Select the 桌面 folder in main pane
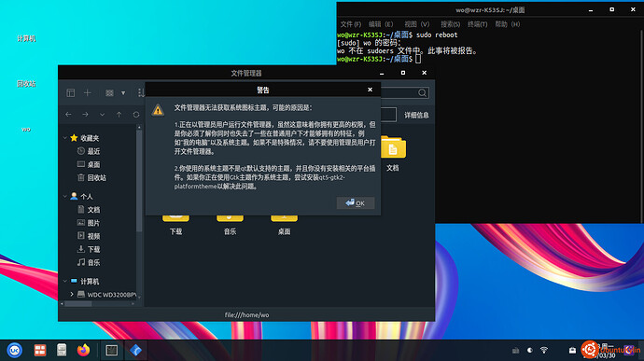This screenshot has width=644, height=361. (285, 224)
